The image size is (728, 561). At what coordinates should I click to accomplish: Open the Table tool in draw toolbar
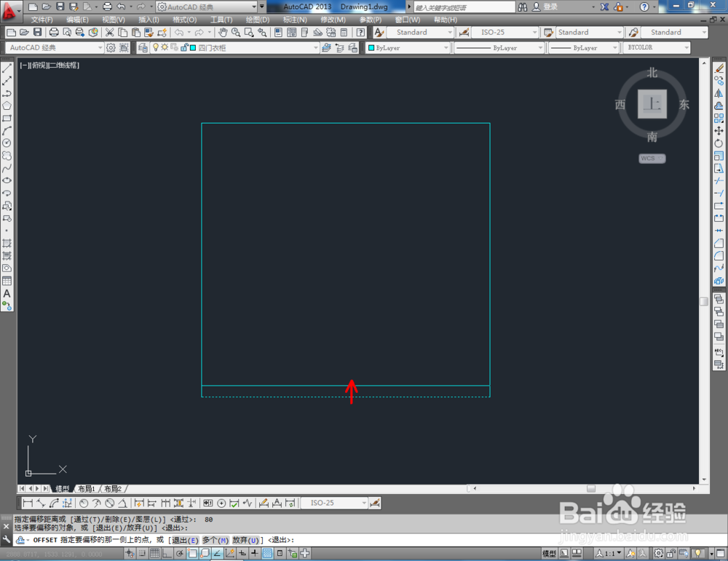click(x=7, y=281)
